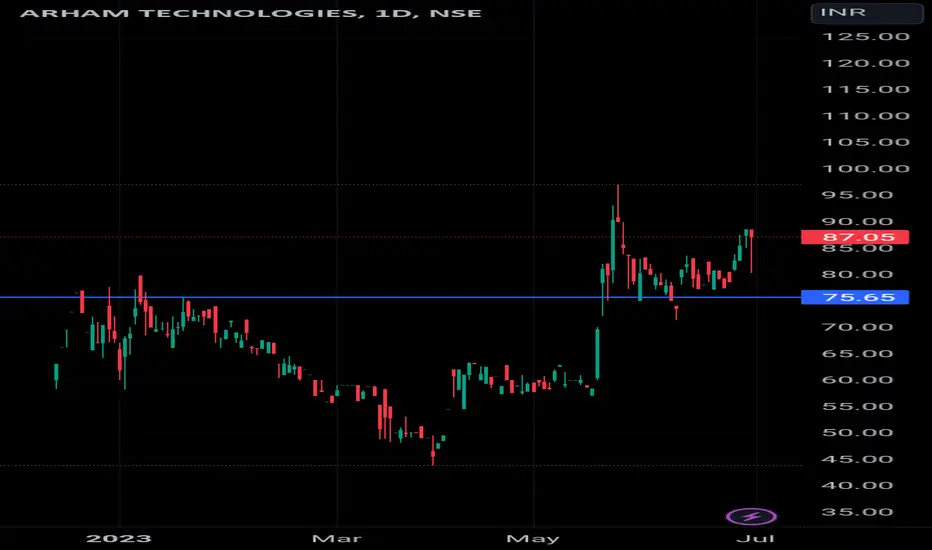932x550 pixels.
Task: Open the INR currency selector
Action: point(867,12)
